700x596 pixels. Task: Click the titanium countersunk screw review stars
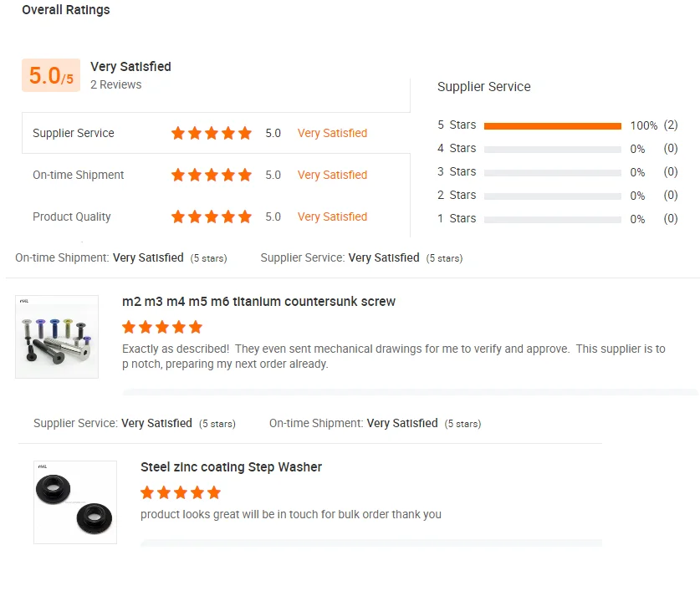tap(162, 327)
